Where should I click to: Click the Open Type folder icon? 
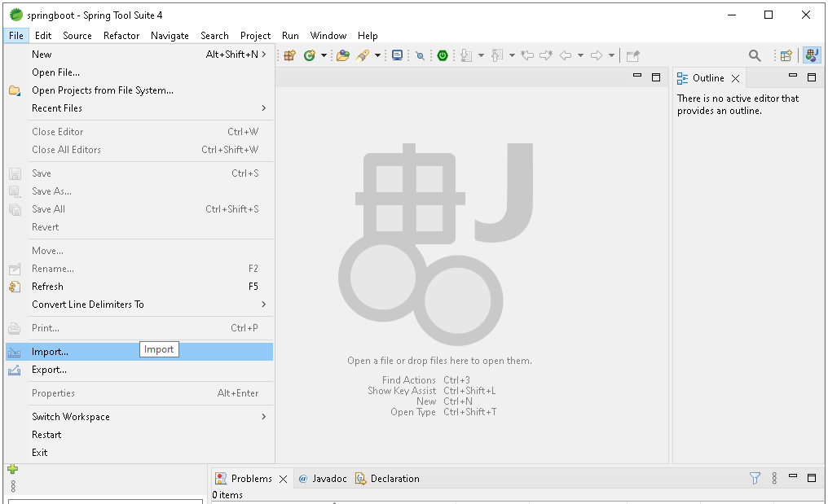coord(343,55)
